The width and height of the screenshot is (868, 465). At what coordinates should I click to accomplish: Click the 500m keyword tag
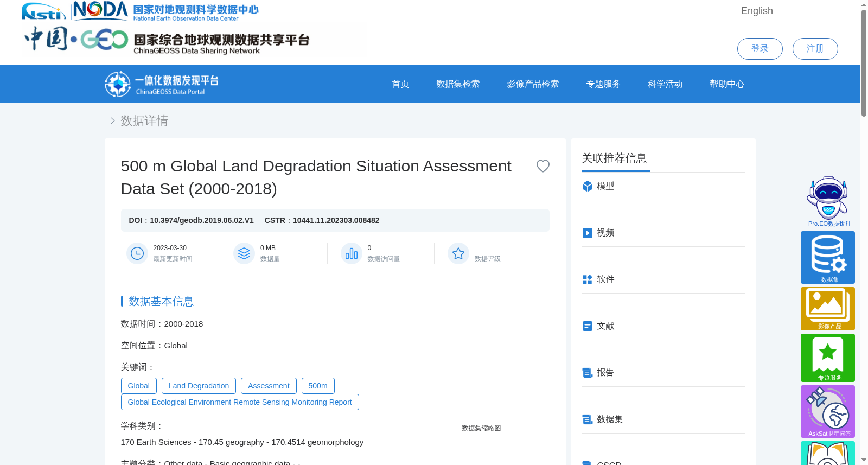coord(318,386)
